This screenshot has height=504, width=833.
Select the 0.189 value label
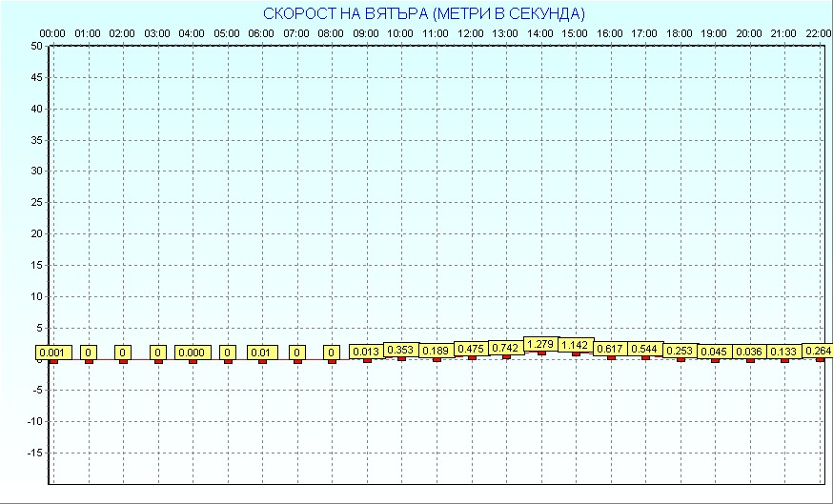coord(437,351)
